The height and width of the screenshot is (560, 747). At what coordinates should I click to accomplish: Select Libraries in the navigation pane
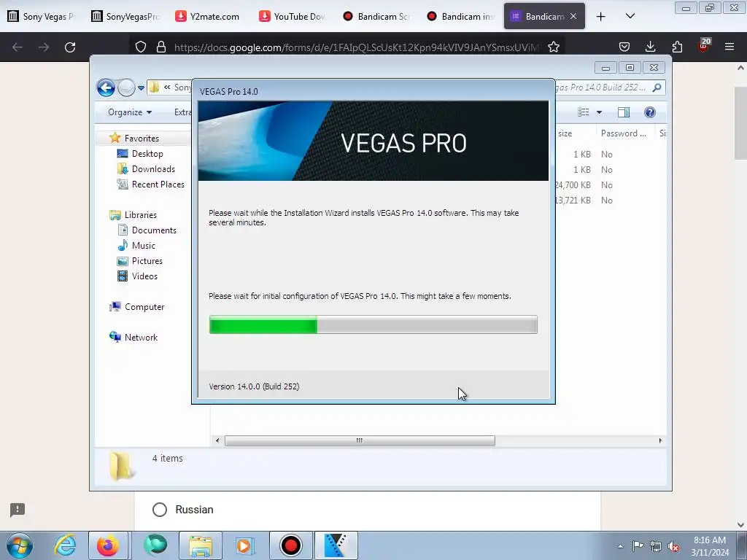coord(141,215)
